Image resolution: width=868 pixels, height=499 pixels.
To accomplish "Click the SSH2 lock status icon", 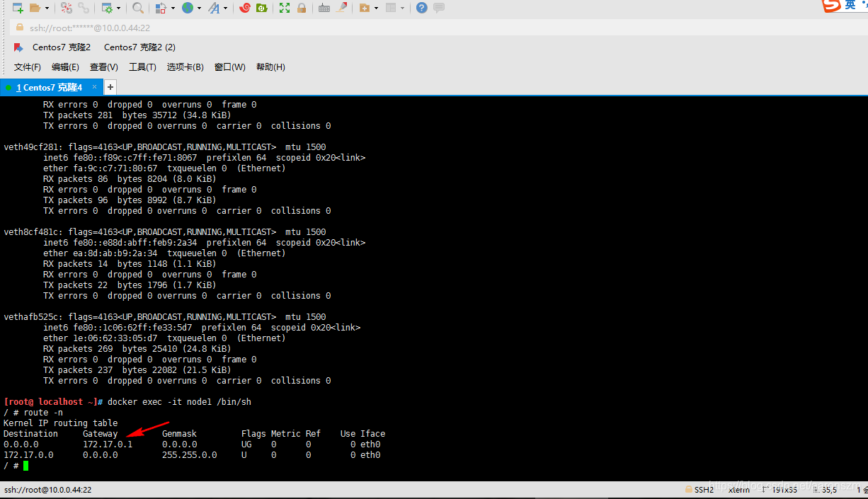I will click(x=689, y=490).
